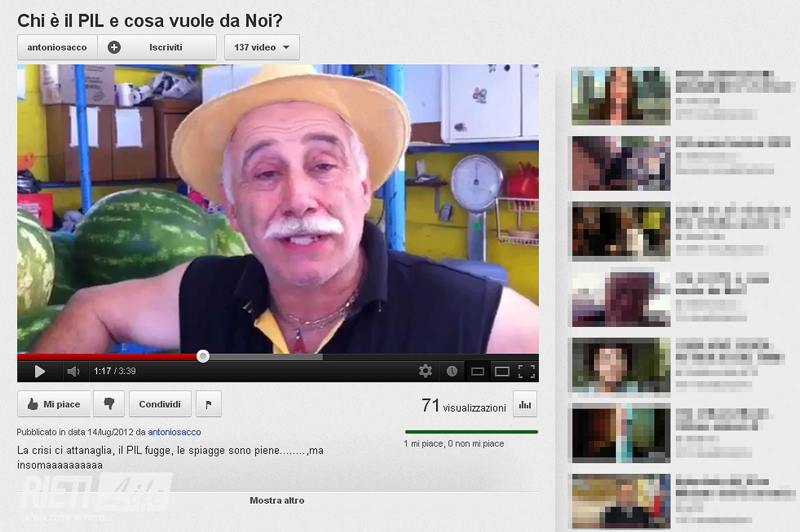Image resolution: width=800 pixels, height=532 pixels.
Task: Expand the 137 video dropdown
Action: click(262, 48)
